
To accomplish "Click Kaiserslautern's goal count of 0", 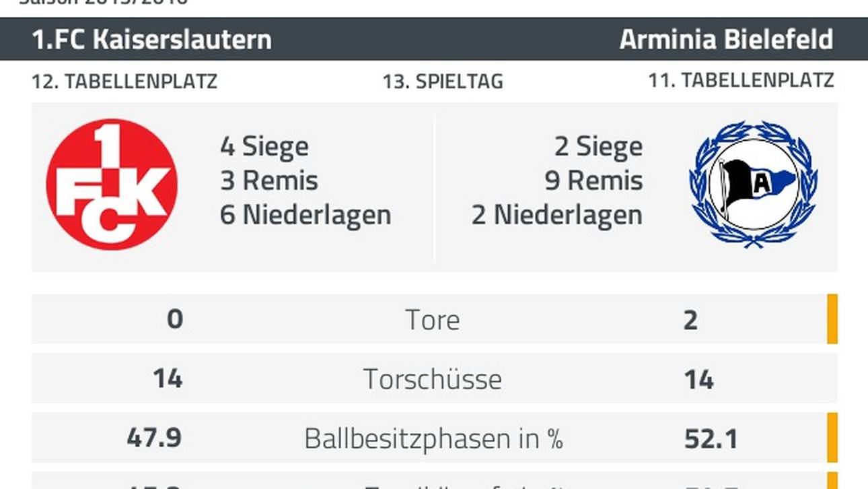I will pyautogui.click(x=174, y=319).
